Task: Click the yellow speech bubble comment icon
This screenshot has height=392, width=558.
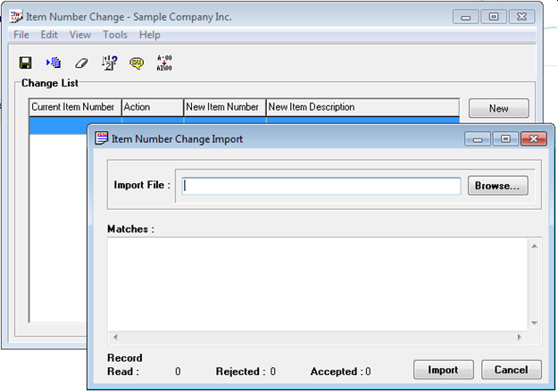Action: (x=137, y=63)
